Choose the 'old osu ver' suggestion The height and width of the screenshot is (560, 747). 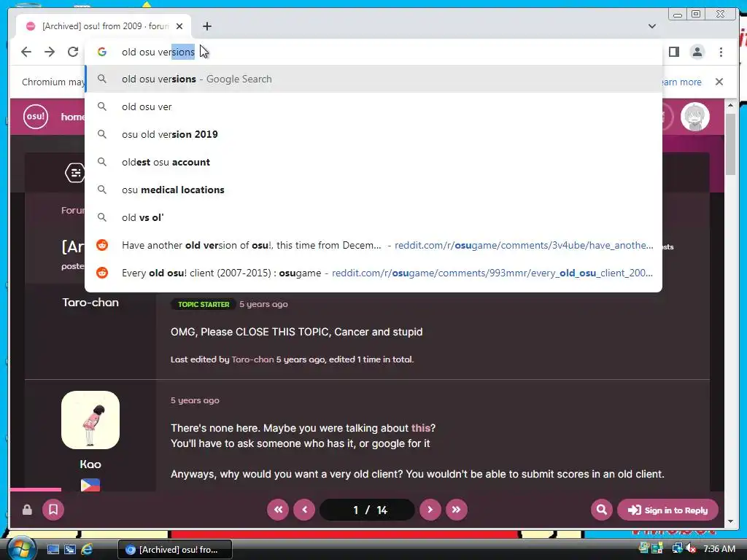coord(373,106)
